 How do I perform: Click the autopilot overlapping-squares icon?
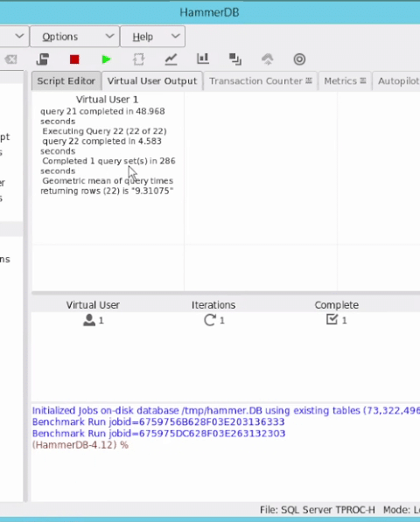(235, 59)
